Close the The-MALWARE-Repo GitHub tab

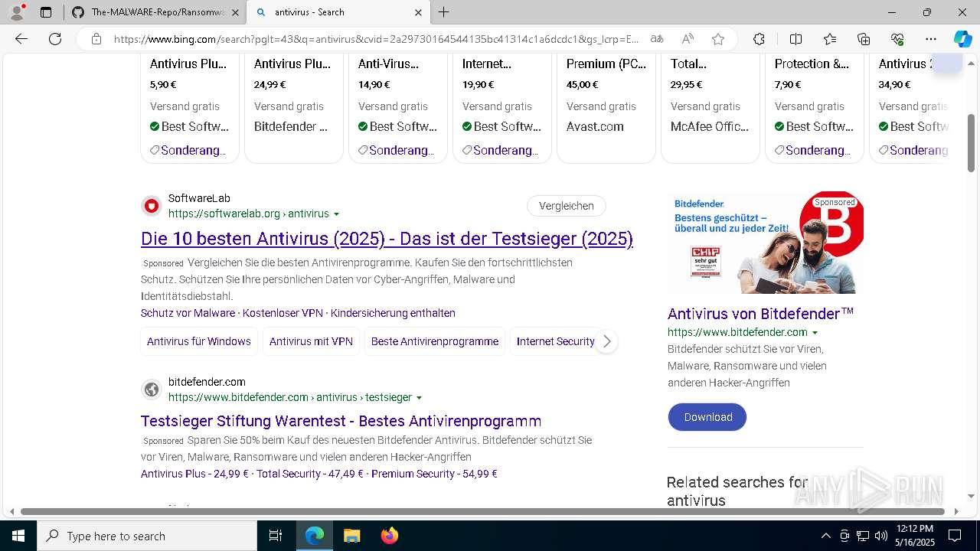235,12
